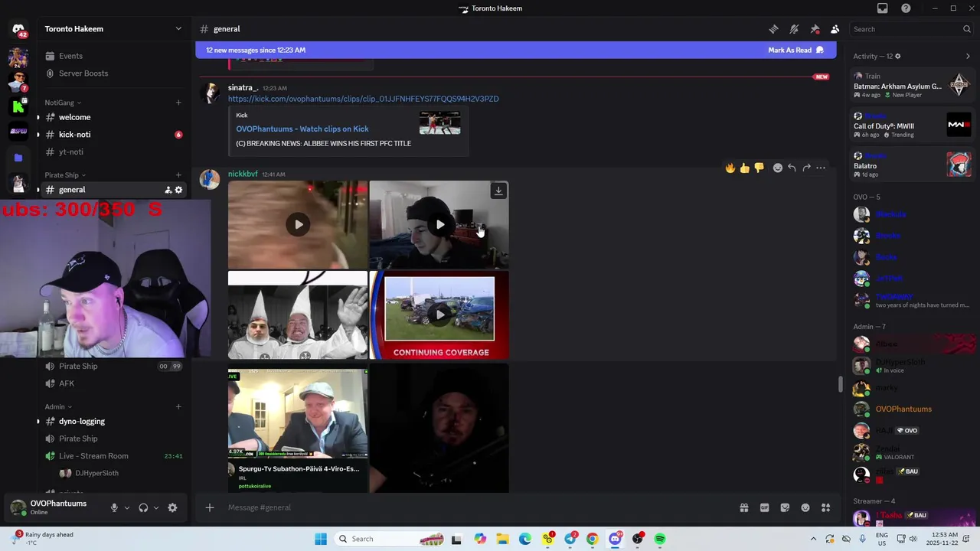Toggle microphone mute in the user panel
Screen dimensions: 980x551
[114, 507]
